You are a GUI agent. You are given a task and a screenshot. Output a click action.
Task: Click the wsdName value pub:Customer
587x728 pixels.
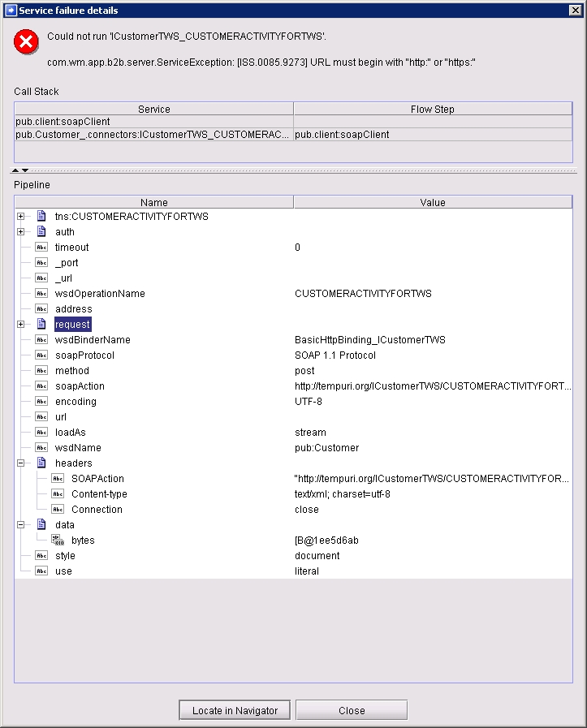point(326,447)
